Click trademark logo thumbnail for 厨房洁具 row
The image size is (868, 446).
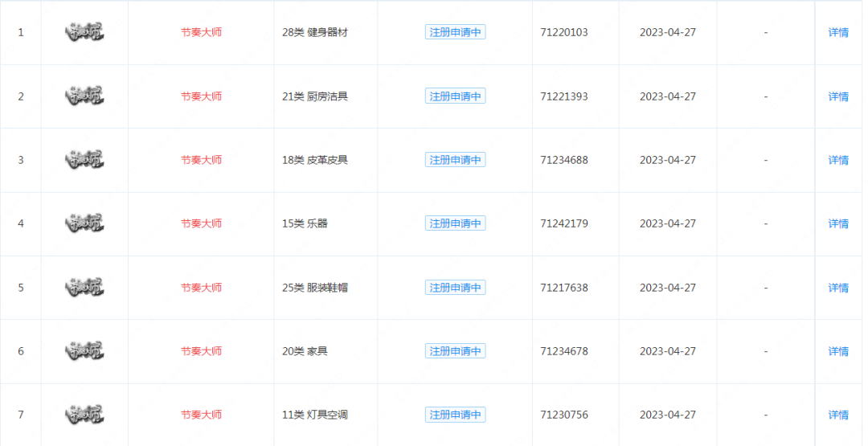click(84, 96)
